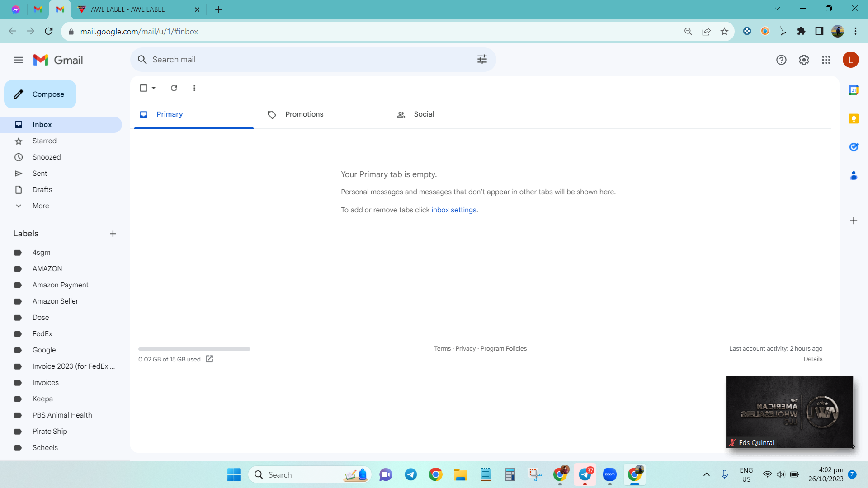Open Google Contacts side panel

854,176
